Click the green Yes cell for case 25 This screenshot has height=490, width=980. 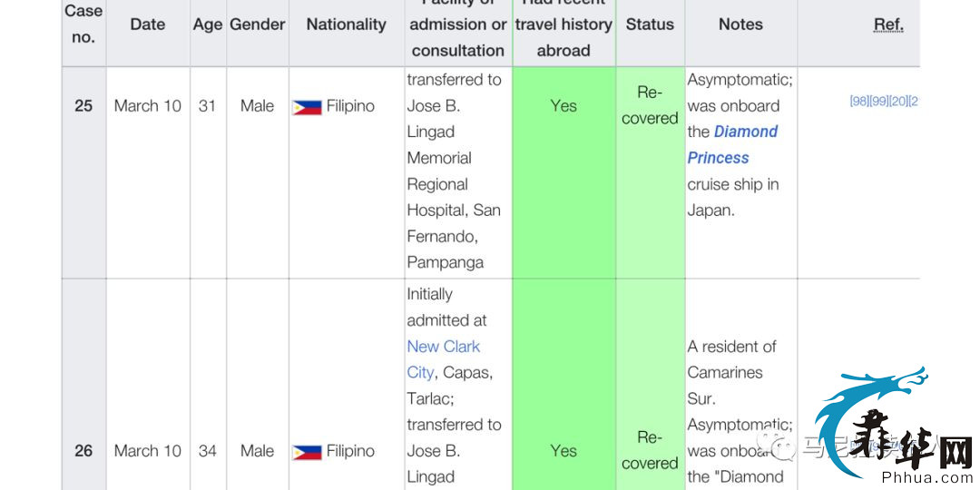(x=563, y=172)
